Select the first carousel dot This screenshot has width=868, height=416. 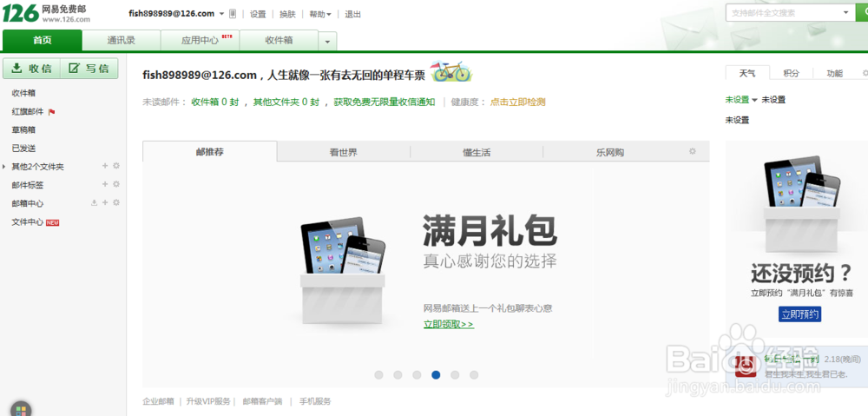coord(378,375)
